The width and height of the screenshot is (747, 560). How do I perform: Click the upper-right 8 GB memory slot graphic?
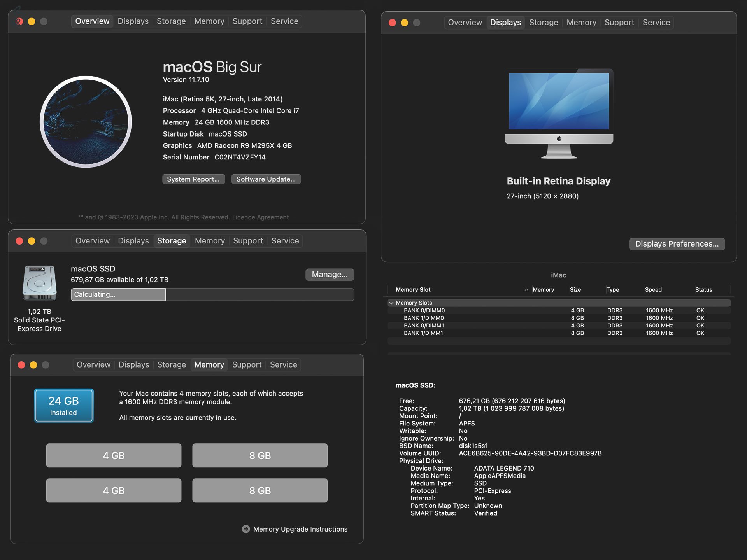point(260,455)
